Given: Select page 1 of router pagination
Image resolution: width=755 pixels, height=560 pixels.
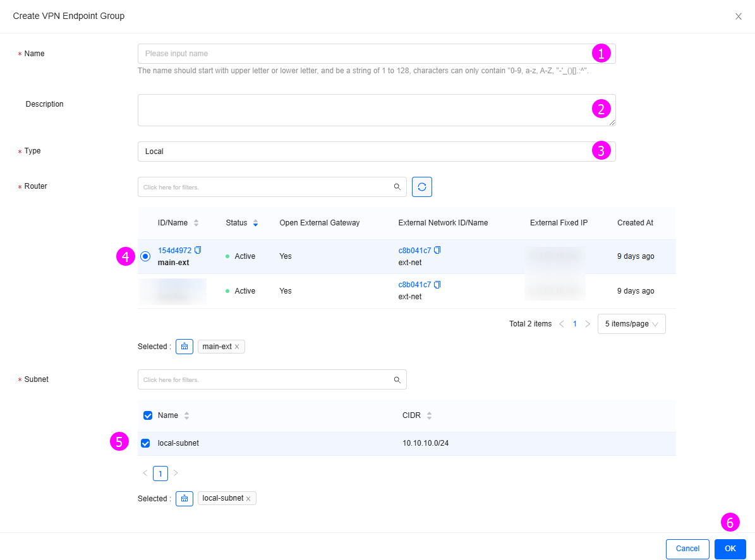Looking at the screenshot, I should (x=574, y=324).
